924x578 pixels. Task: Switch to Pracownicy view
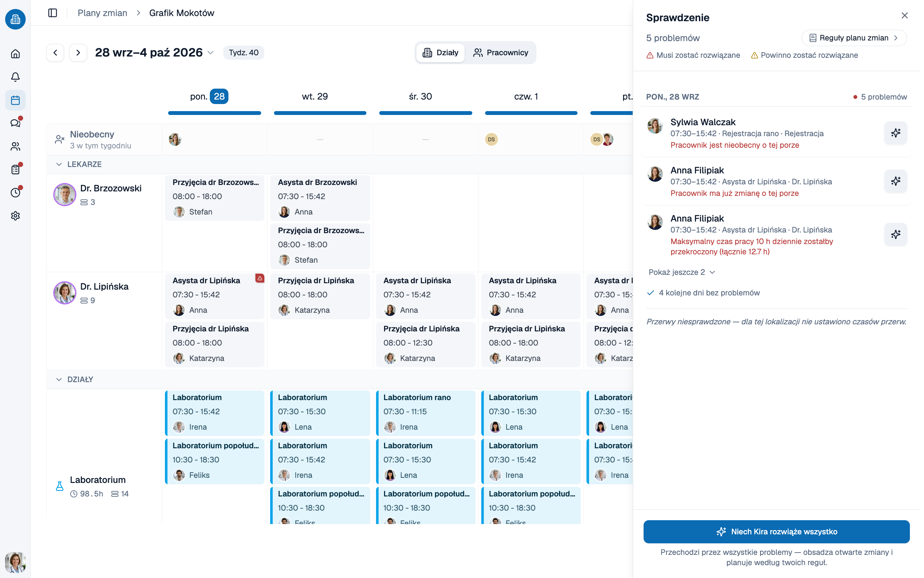point(501,53)
